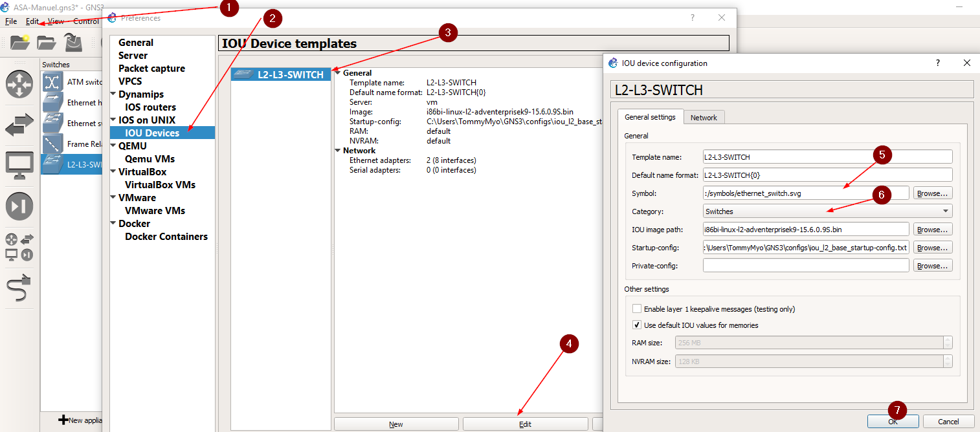Image resolution: width=980 pixels, height=432 pixels.
Task: Select Ethernet hub icon in Switches list
Action: point(52,103)
